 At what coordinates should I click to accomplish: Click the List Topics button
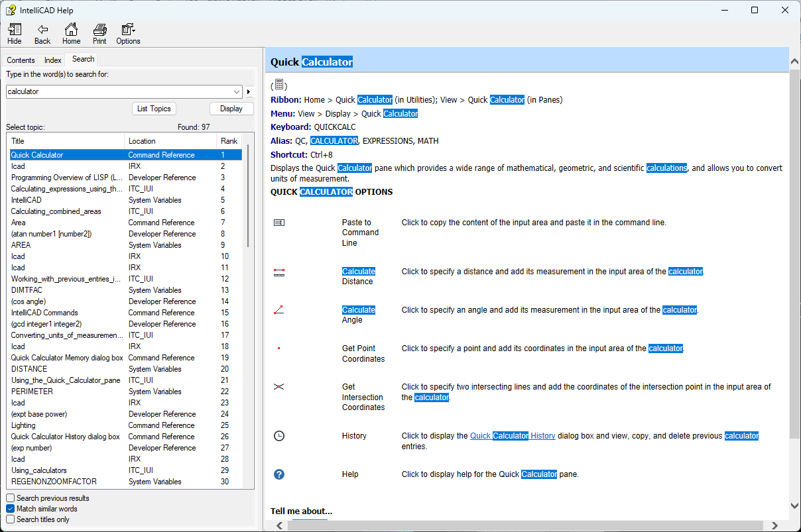[154, 109]
